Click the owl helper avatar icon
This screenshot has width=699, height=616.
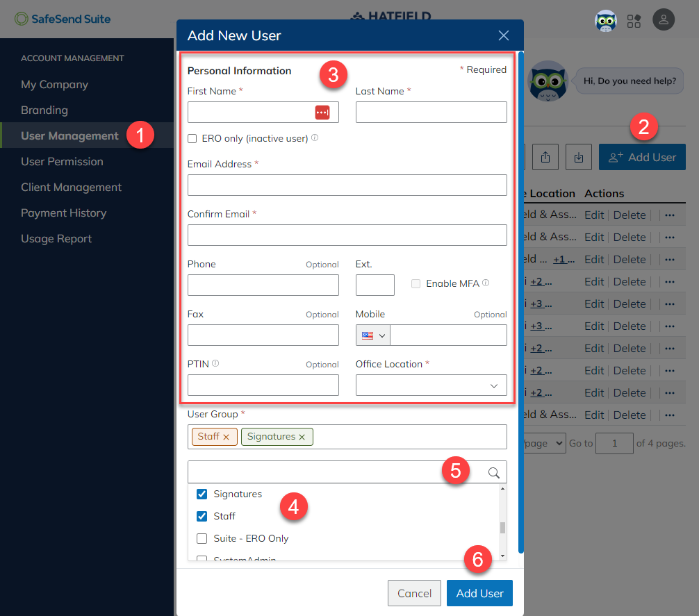click(x=605, y=19)
